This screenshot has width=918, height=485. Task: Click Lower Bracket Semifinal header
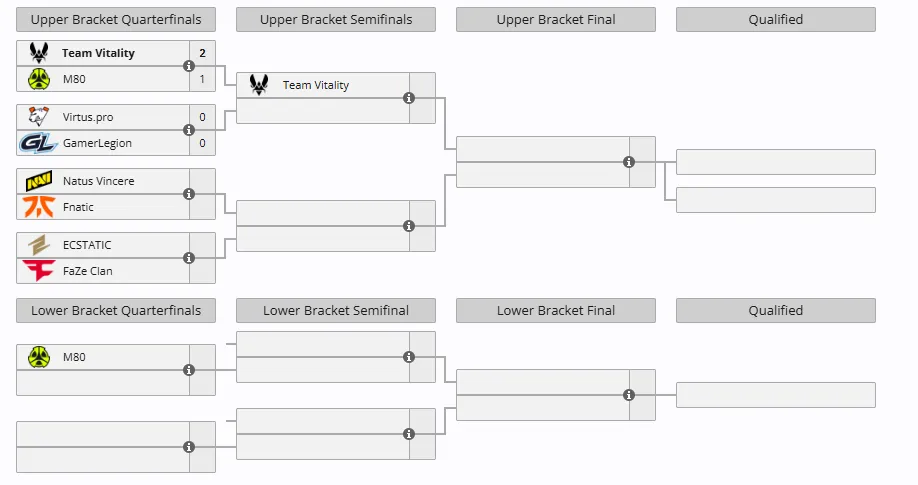(x=336, y=310)
